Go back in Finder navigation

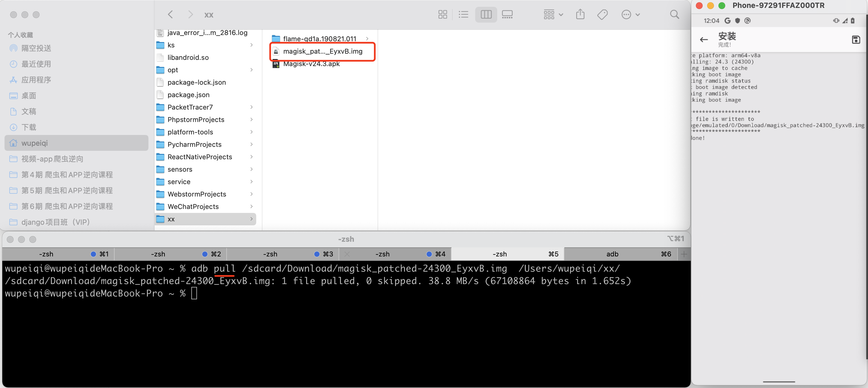click(x=170, y=14)
